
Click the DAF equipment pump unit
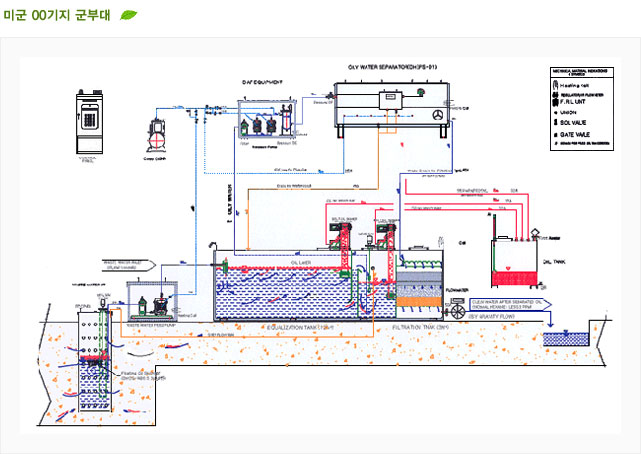coord(264,125)
